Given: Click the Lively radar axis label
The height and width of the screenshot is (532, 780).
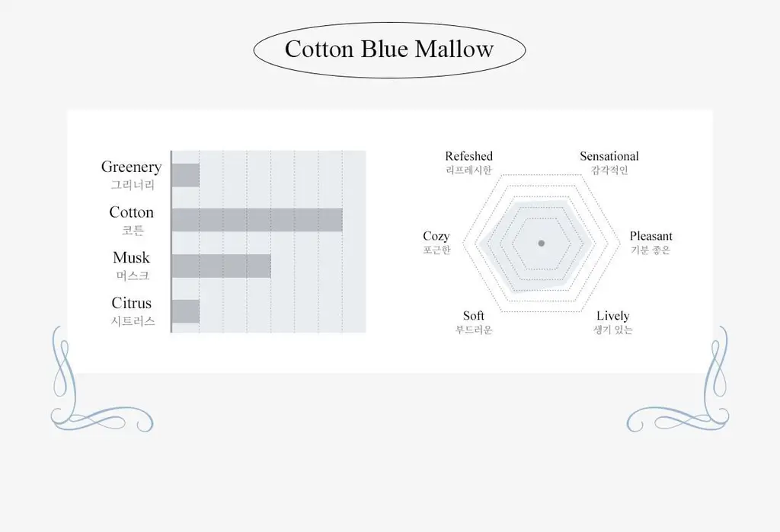Looking at the screenshot, I should (x=613, y=316).
